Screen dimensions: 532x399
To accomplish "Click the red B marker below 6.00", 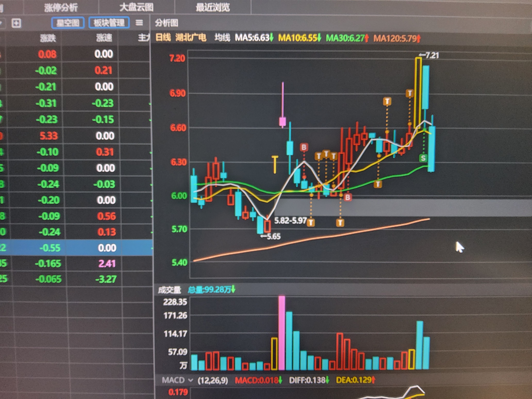I will tap(347, 197).
